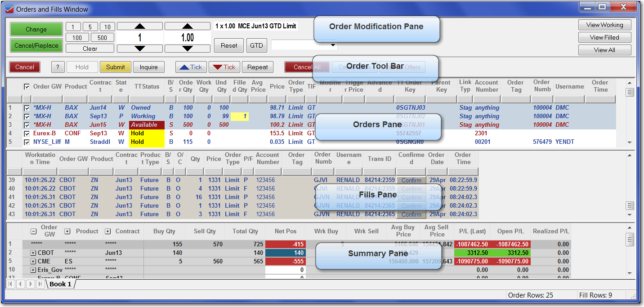Collapse the Order GW column grouping

[x=34, y=231]
